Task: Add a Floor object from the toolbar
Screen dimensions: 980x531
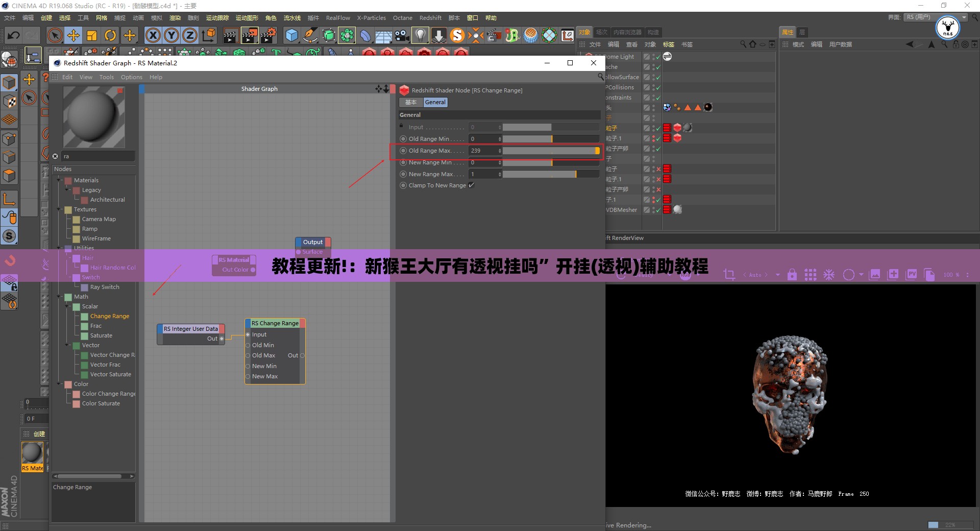Action: tap(383, 35)
